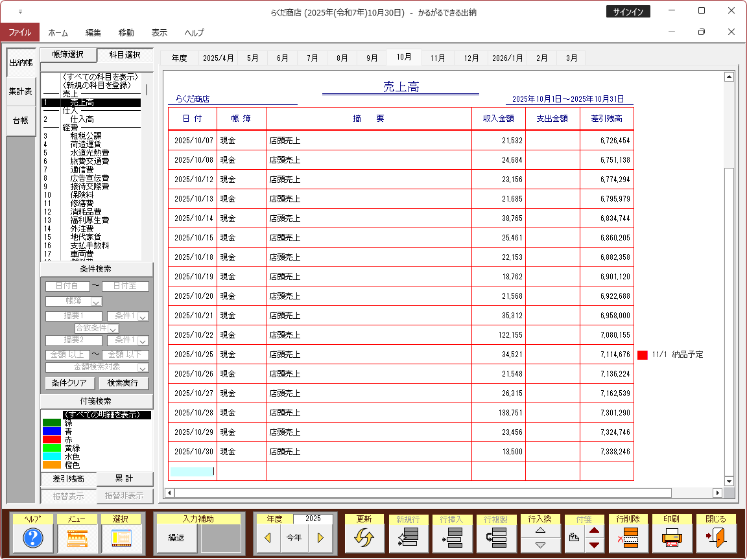Click the Update (更新) refresh arrows icon
This screenshot has width=747, height=560.
click(x=364, y=538)
